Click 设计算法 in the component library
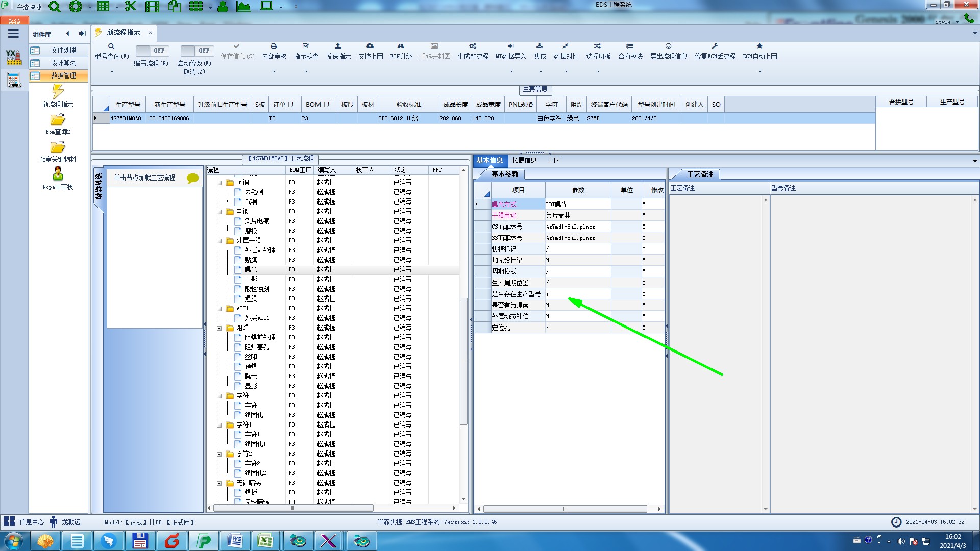 (x=63, y=63)
